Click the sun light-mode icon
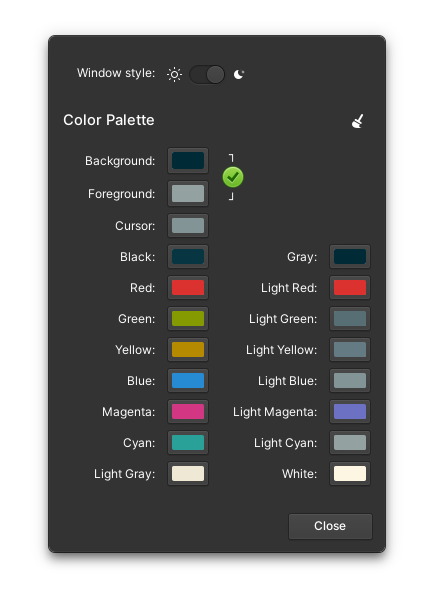This screenshot has width=434, height=614. point(174,74)
